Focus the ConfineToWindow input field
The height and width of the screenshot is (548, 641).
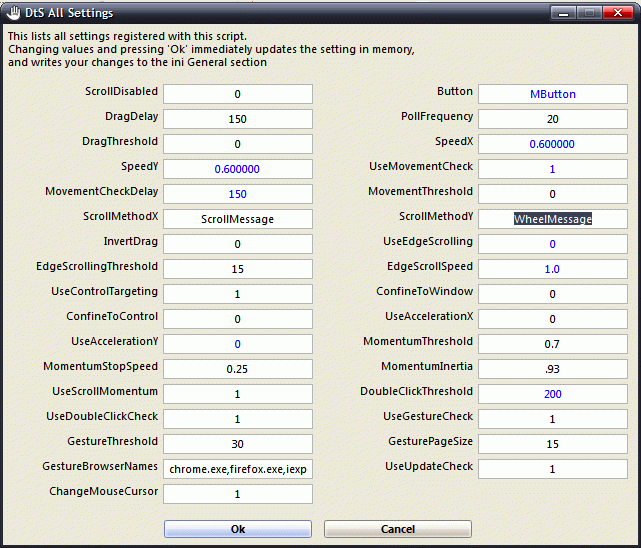[x=553, y=294]
